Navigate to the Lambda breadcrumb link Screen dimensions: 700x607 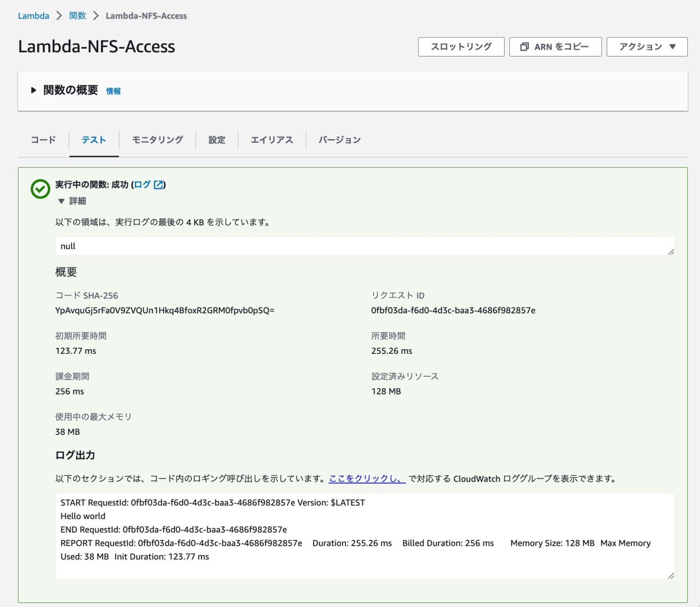tap(33, 15)
